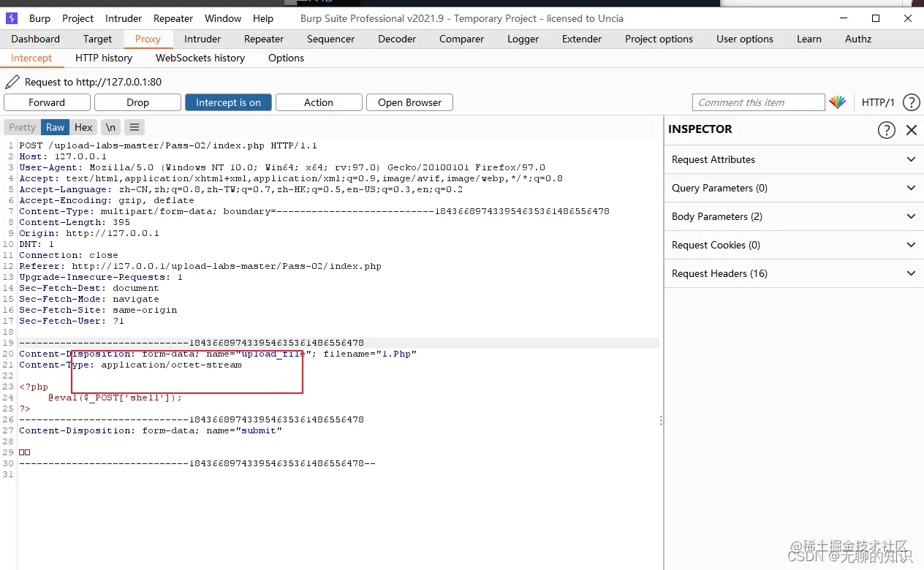Toggle non-printable characters \n button
Screen dimensions: 924x570
pos(110,127)
